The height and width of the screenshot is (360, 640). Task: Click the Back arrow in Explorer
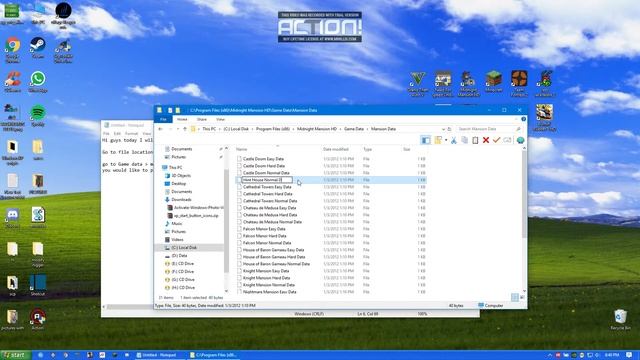point(160,129)
